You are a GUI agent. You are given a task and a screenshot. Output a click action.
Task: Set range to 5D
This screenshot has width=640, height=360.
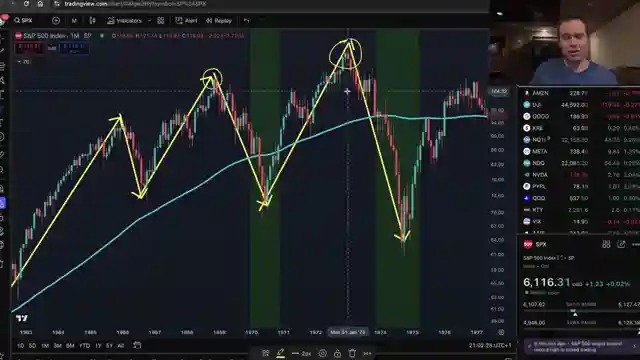[x=33, y=346]
